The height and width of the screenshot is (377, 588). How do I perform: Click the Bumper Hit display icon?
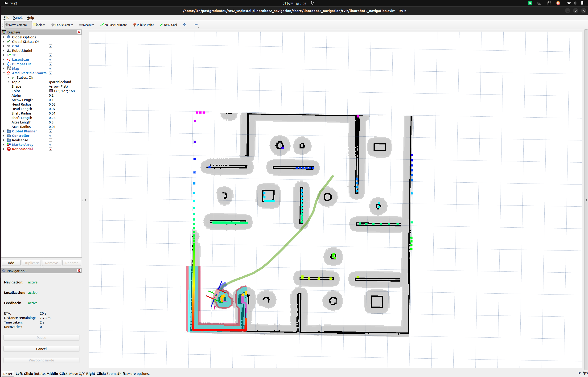8,64
